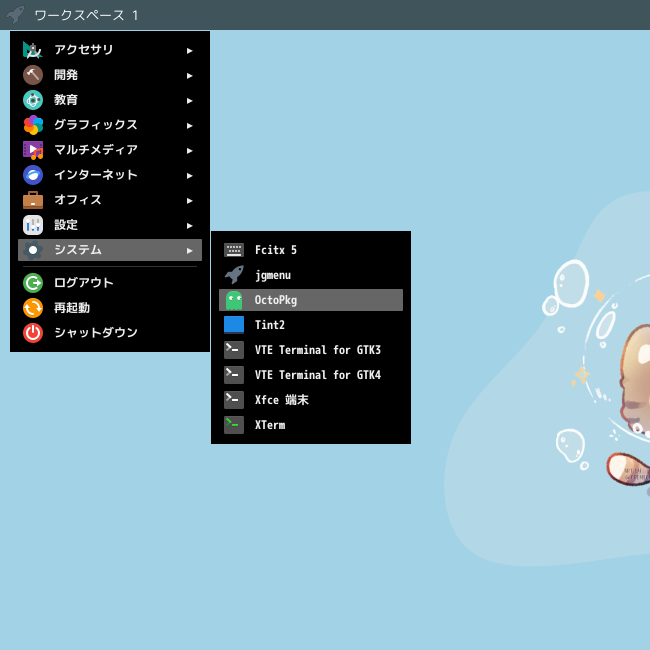
Task: Click the Xfce 端末 terminal icon
Action: [234, 400]
